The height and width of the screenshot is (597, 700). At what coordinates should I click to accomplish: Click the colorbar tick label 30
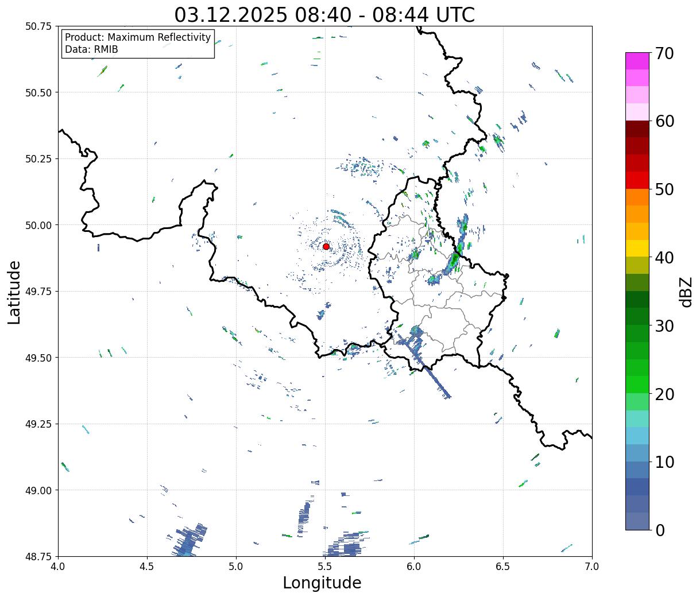[664, 325]
